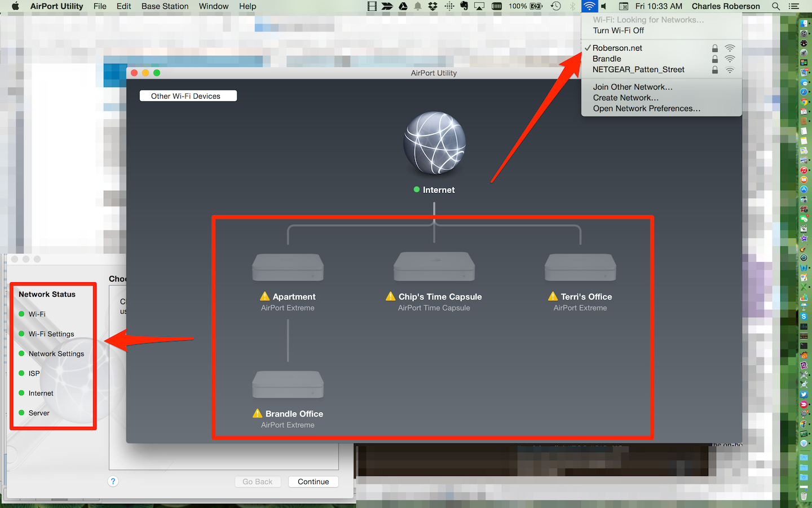
Task: Click Continue in the background diagnostics window
Action: click(314, 481)
